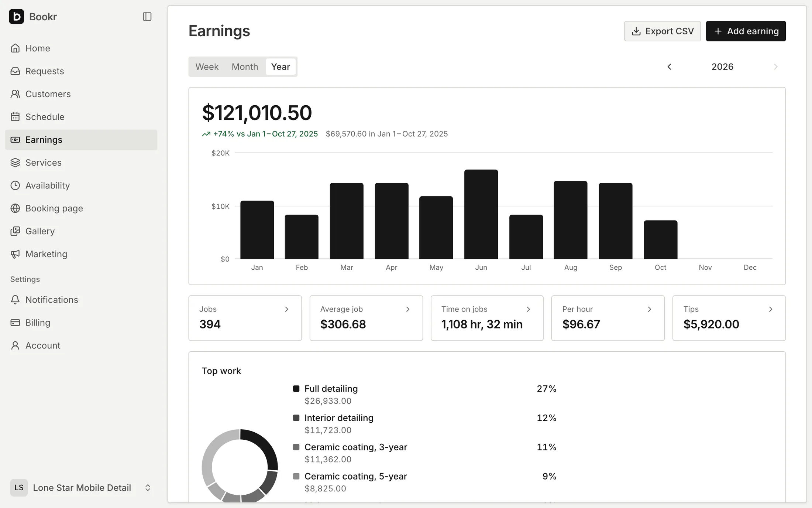The height and width of the screenshot is (508, 812).
Task: Expand the Average job card chevron
Action: coord(408,309)
